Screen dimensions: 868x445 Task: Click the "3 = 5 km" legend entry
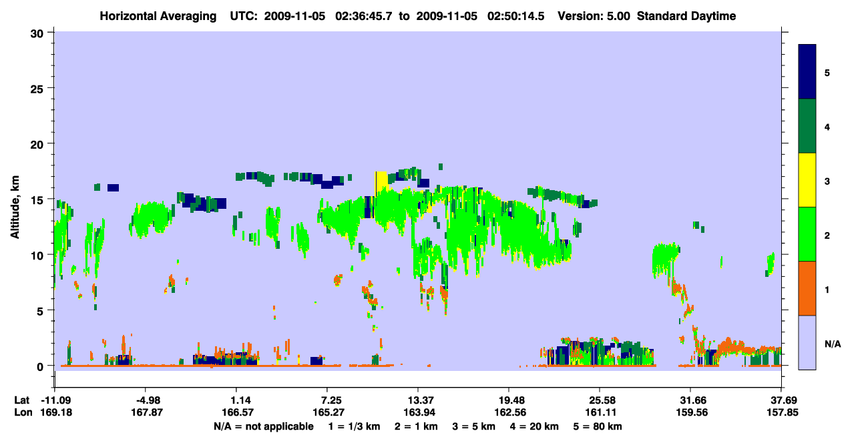[474, 426]
